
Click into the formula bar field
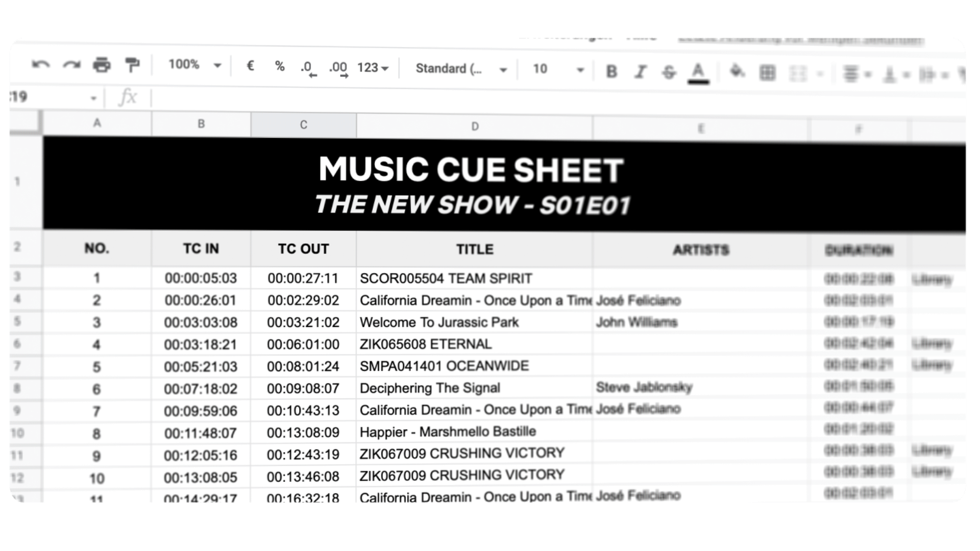pyautogui.click(x=558, y=101)
